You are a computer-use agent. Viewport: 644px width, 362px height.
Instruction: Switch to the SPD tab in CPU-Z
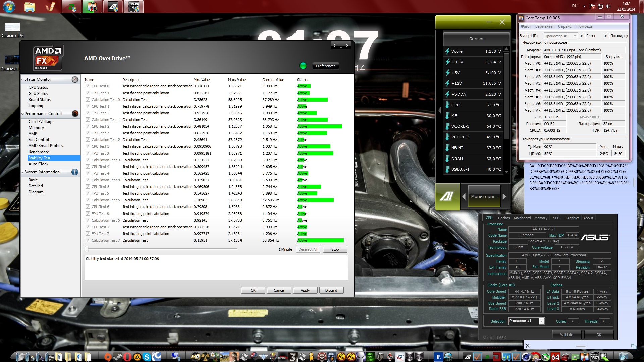[556, 218]
